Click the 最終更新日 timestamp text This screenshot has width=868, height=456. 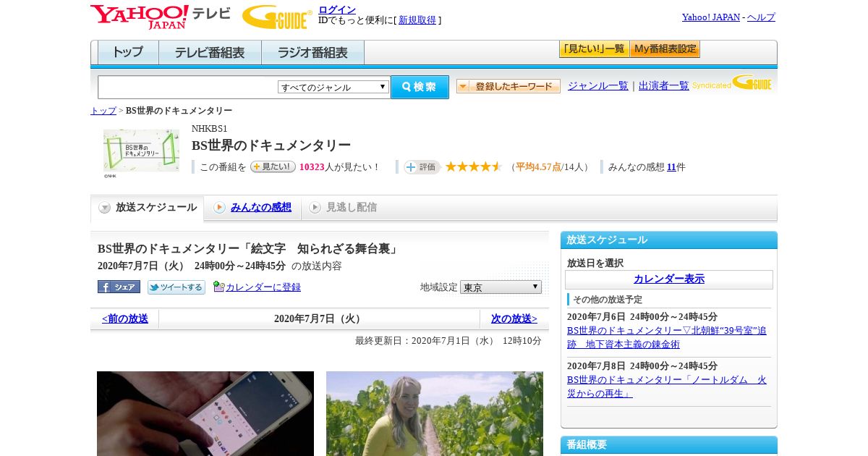(448, 341)
